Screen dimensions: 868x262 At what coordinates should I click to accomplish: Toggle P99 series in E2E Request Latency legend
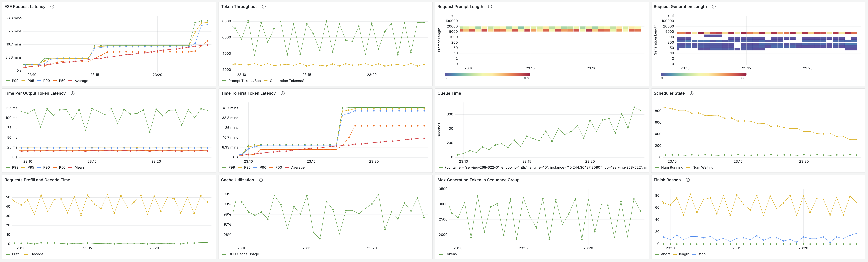[15, 81]
